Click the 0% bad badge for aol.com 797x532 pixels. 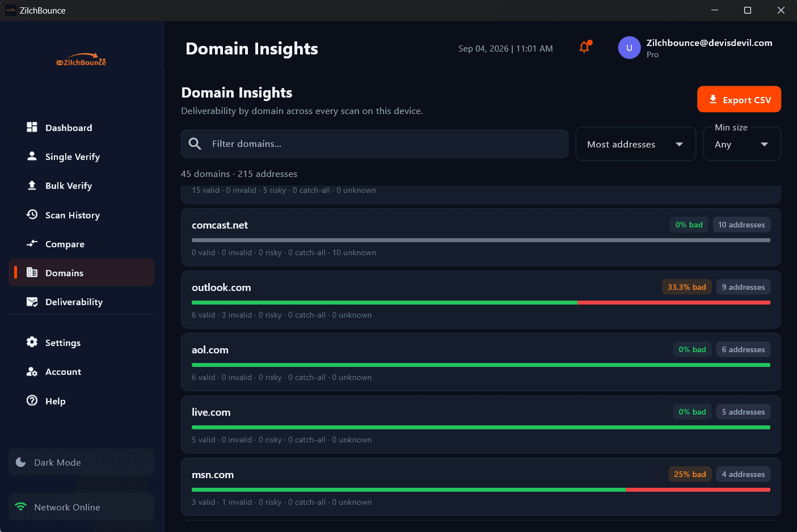692,349
